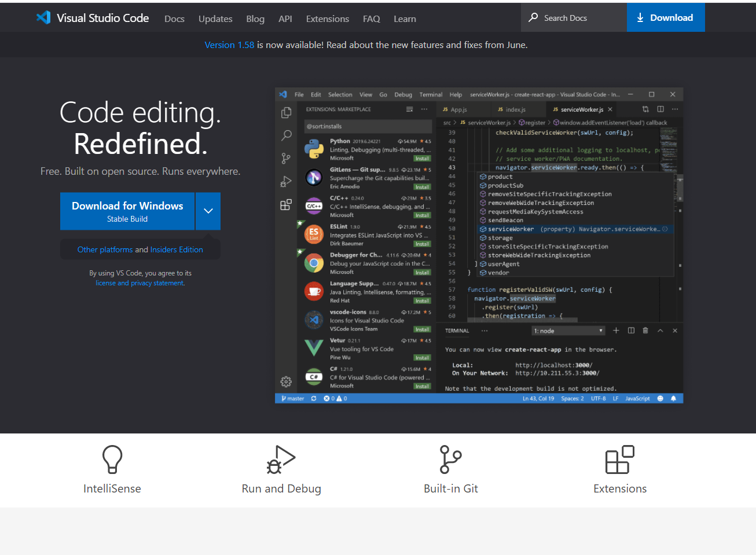Click the GitLens extension icon
Screen dimensions: 756x555
(314, 177)
